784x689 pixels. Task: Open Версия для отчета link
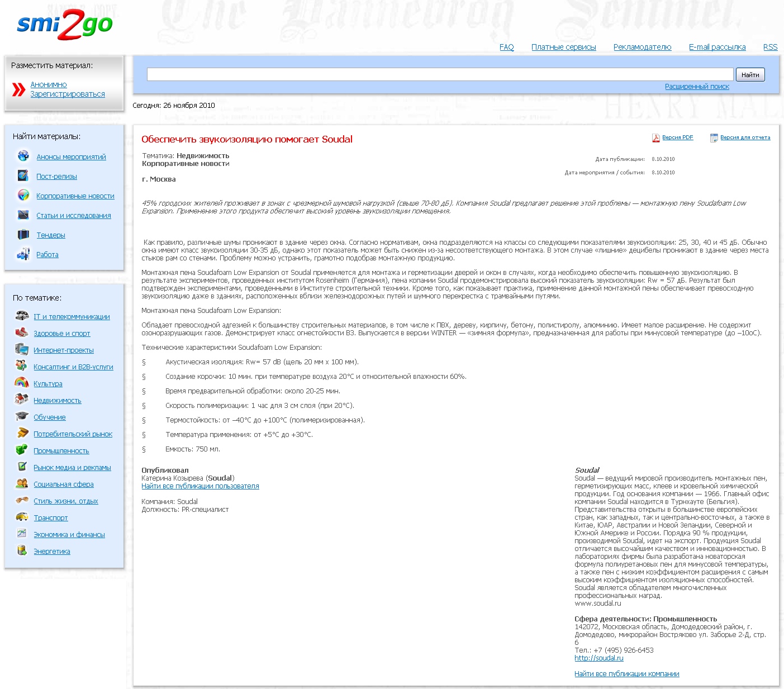(x=745, y=137)
